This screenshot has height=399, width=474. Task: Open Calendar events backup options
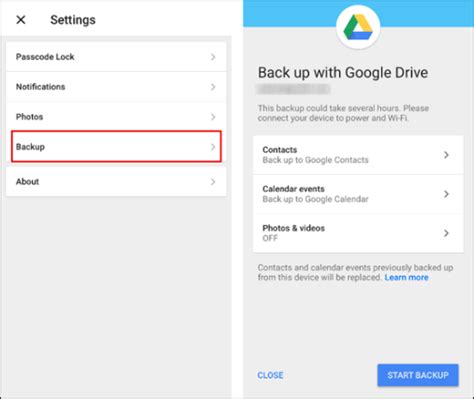(358, 194)
